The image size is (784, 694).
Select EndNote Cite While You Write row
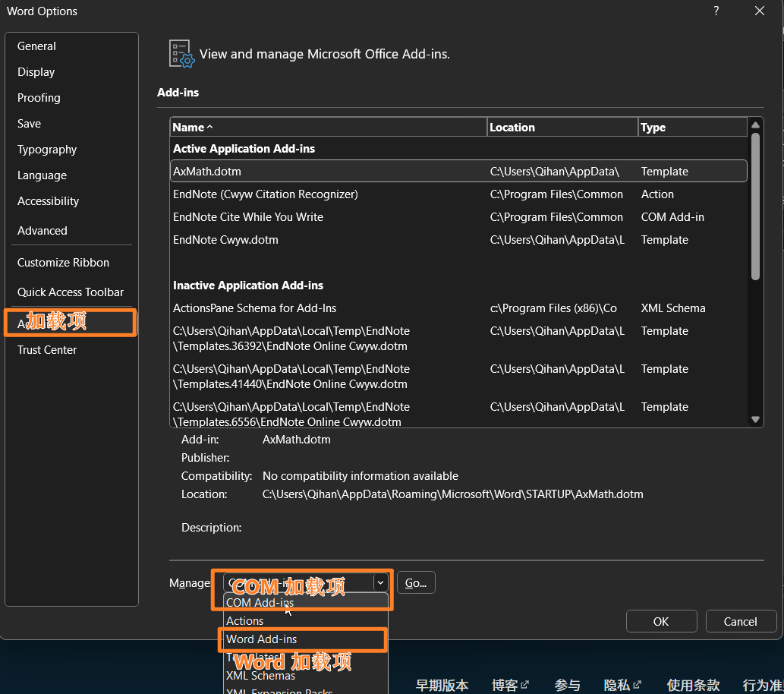click(458, 217)
